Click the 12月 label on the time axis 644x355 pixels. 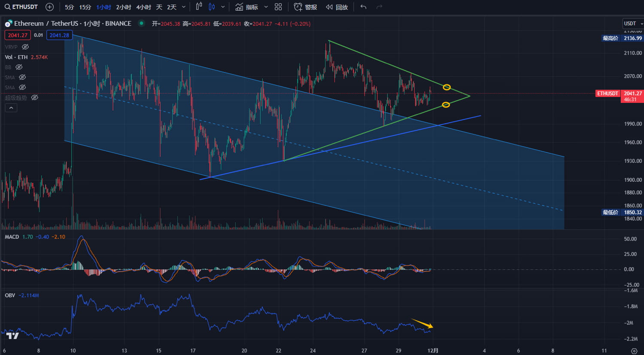(x=433, y=350)
